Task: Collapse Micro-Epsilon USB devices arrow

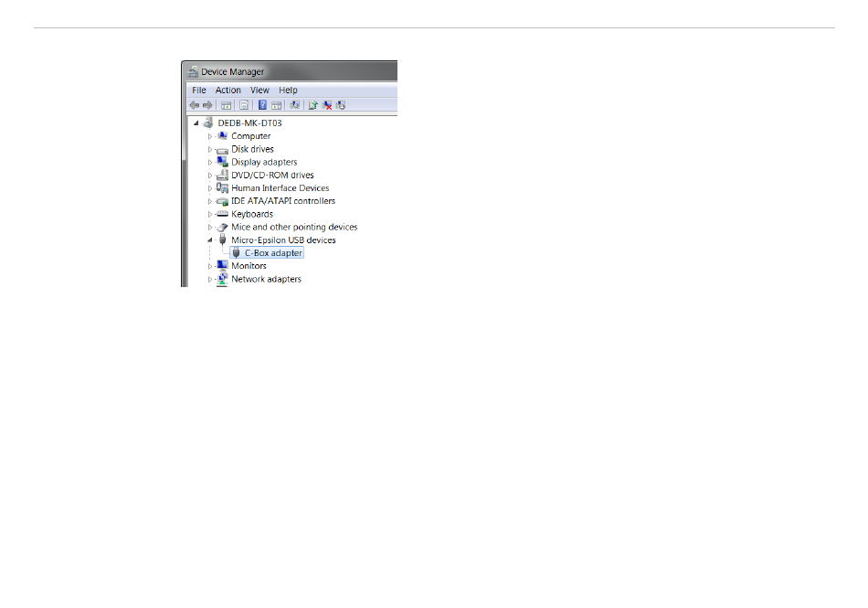Action: point(210,240)
